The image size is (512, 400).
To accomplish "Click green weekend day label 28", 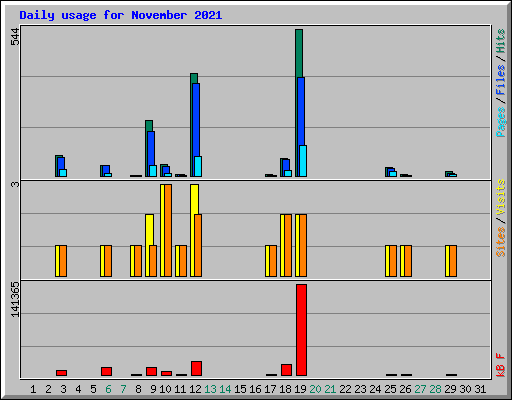I will [x=435, y=389].
